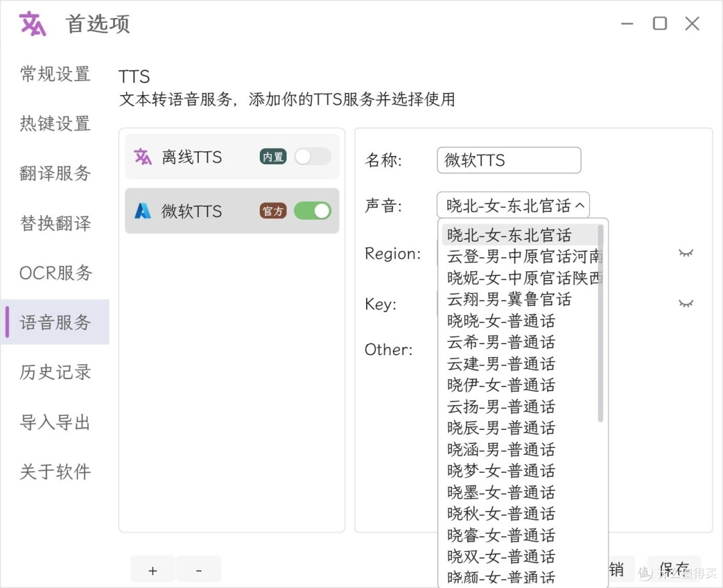The image size is (723, 588).
Task: Reveal the Key value with eye icon
Action: coord(686,303)
